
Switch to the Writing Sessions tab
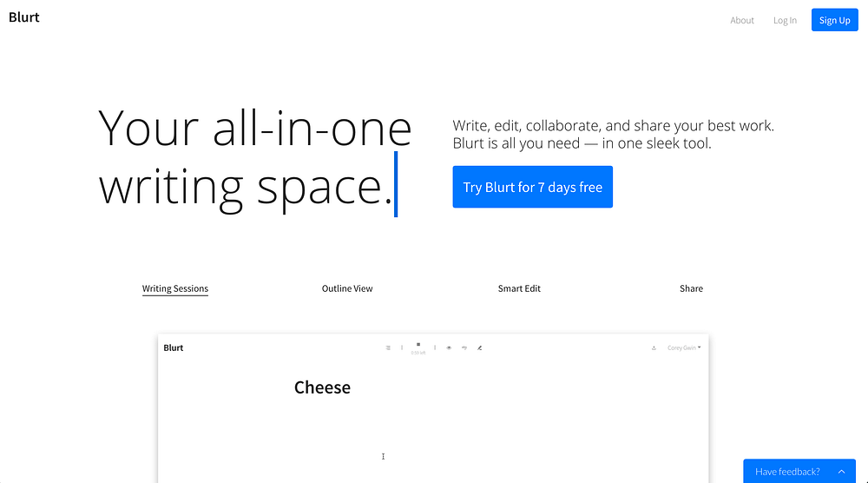point(175,288)
